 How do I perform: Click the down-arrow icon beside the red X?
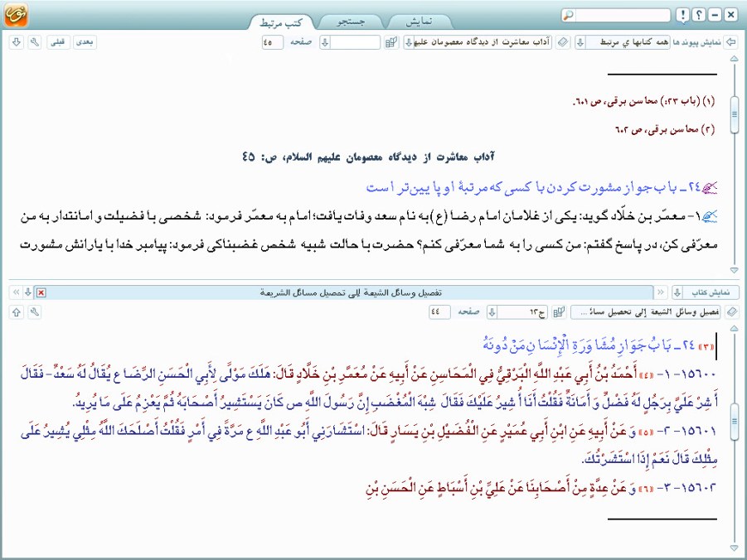(x=28, y=292)
